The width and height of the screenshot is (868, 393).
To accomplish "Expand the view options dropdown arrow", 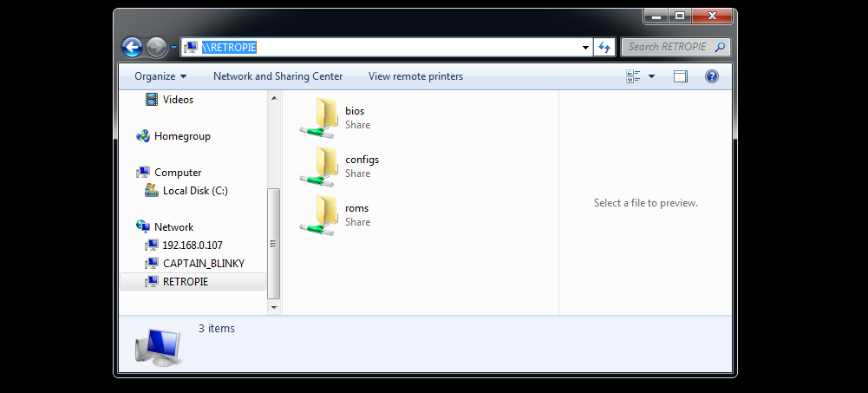I will (x=652, y=76).
